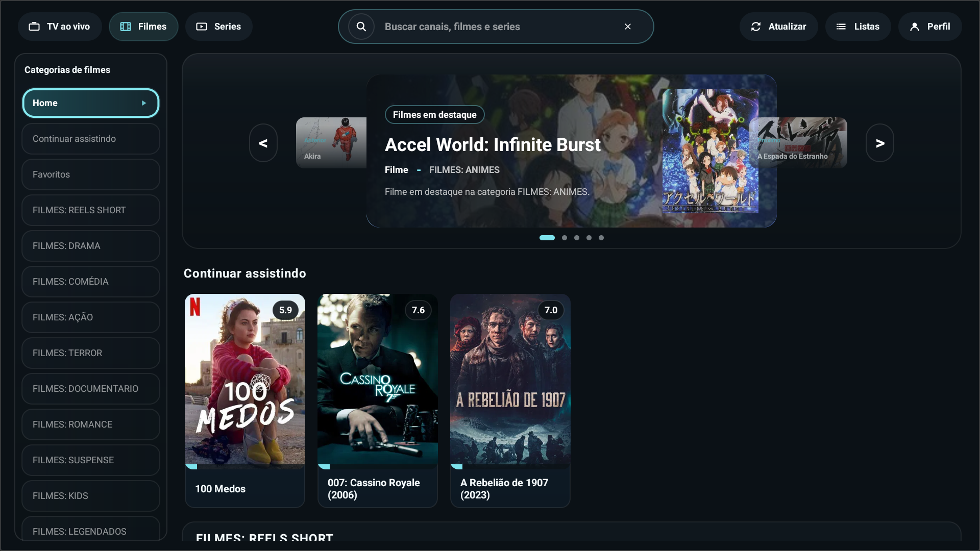Select the first active carousel indicator
980x551 pixels.
click(x=547, y=238)
